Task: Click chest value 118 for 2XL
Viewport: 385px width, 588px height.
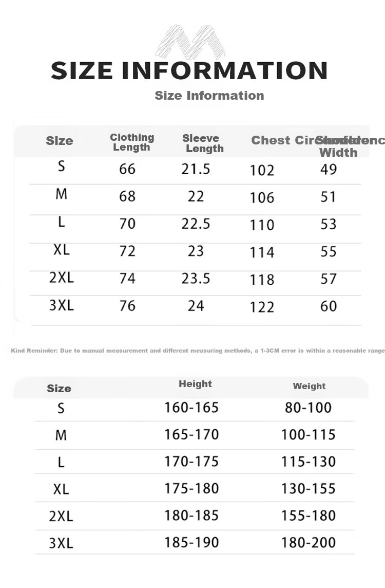Action: click(262, 280)
